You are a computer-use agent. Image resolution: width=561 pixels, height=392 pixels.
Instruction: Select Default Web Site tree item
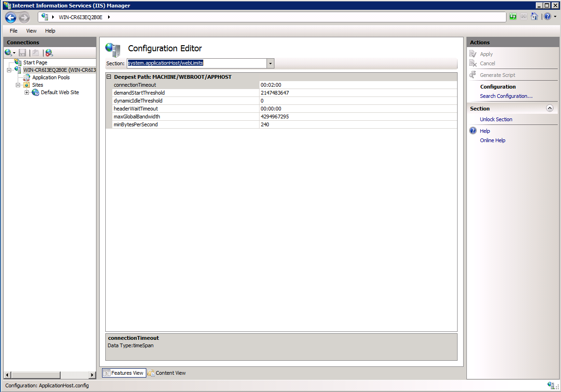60,92
